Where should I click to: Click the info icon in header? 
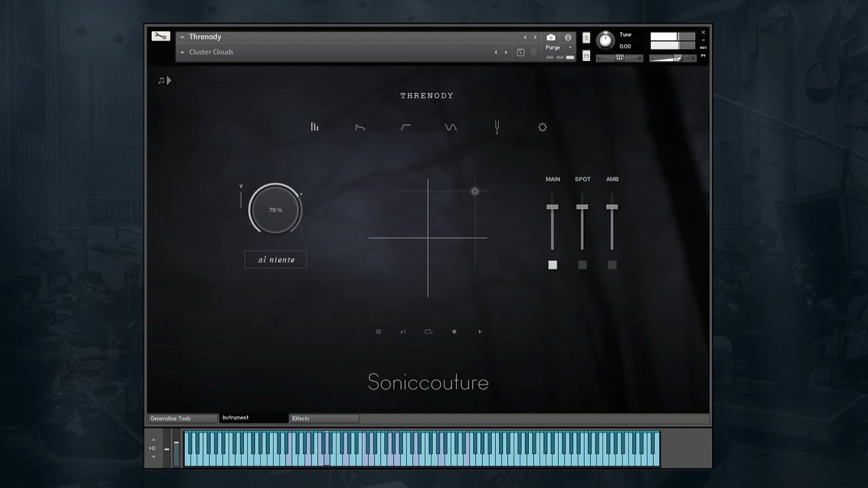(x=568, y=37)
